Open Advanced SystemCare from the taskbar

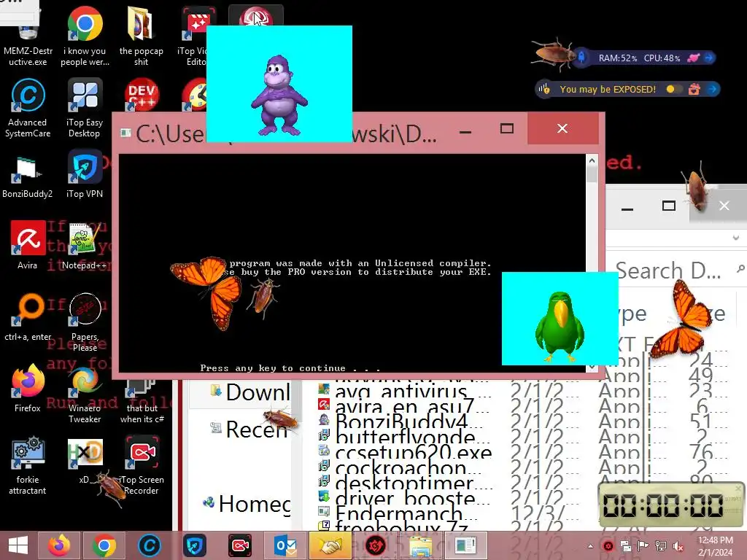pyautogui.click(x=150, y=545)
